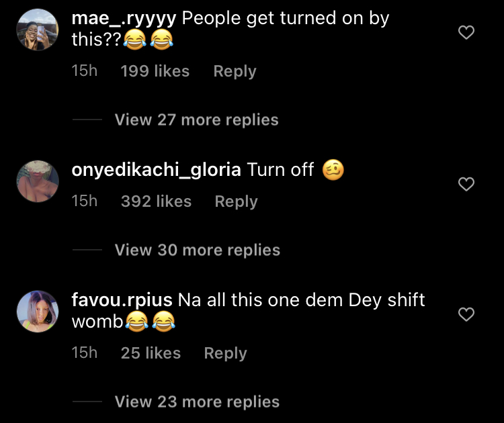Screen dimensions: 504x423
Task: Like favou.rpius's comment using the heart
Action: point(466,314)
